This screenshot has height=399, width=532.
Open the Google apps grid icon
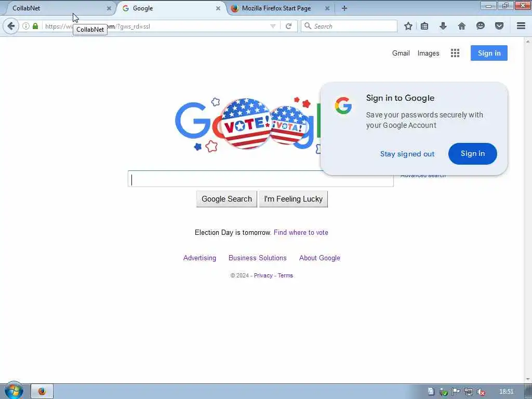(x=455, y=53)
